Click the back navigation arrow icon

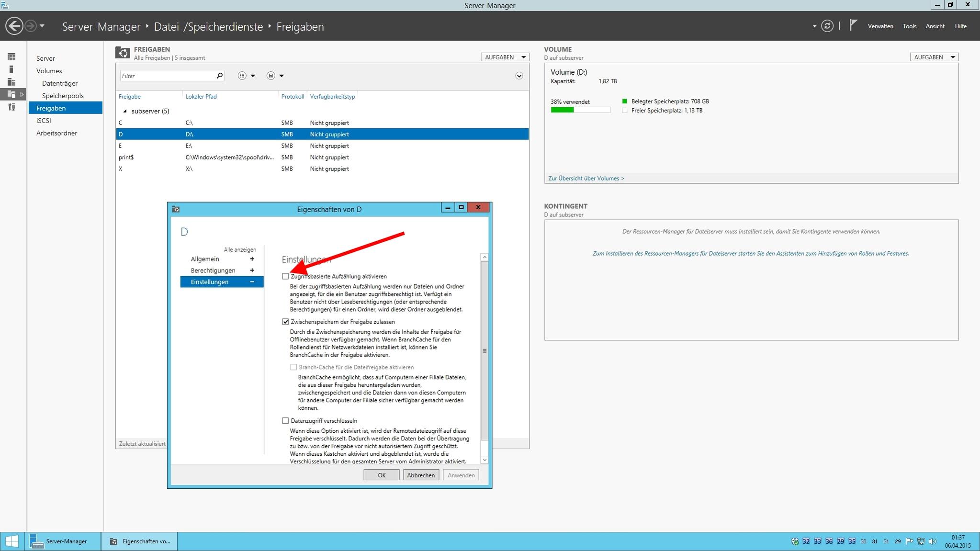tap(14, 26)
